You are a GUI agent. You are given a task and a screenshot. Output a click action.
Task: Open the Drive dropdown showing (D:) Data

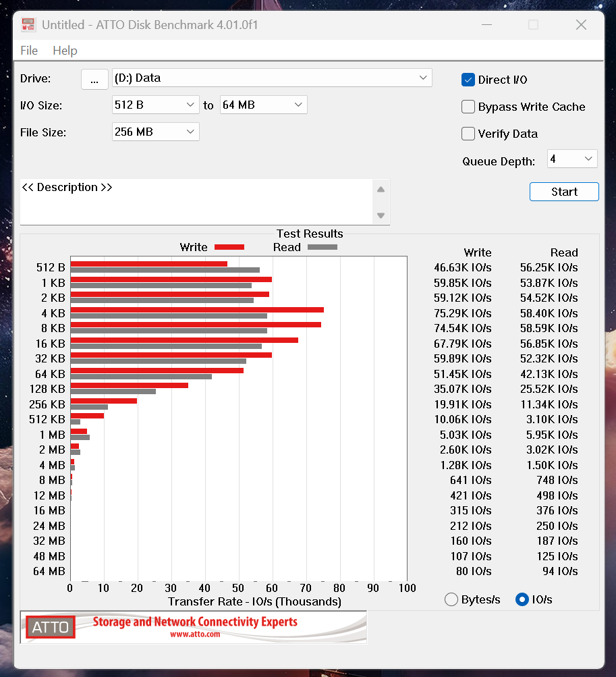click(x=272, y=78)
